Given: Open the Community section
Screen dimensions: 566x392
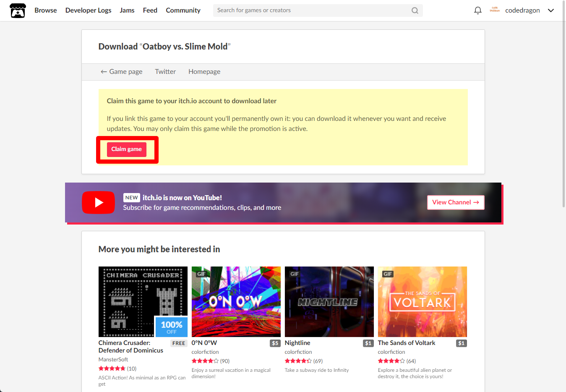Looking at the screenshot, I should (x=183, y=10).
